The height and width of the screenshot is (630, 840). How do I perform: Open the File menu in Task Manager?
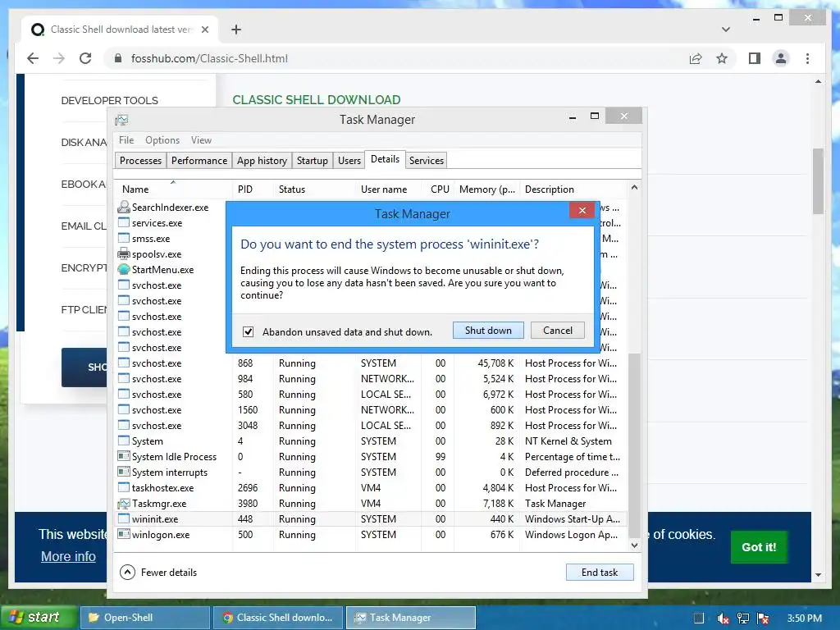click(x=126, y=139)
